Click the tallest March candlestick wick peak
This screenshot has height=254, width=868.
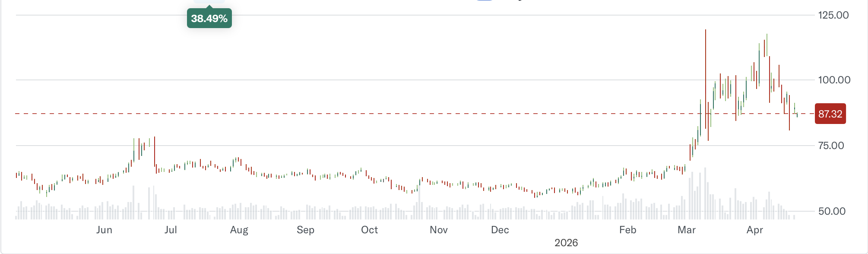pyautogui.click(x=706, y=31)
